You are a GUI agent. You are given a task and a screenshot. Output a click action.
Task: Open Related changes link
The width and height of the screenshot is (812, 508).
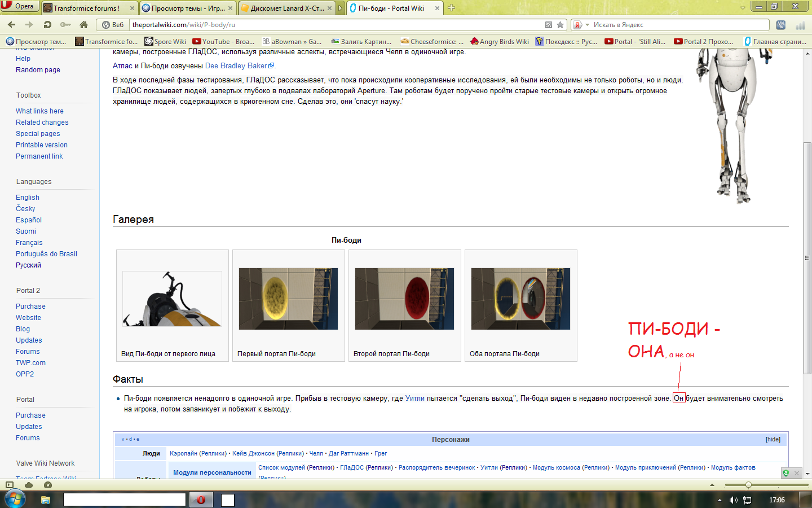click(x=42, y=122)
